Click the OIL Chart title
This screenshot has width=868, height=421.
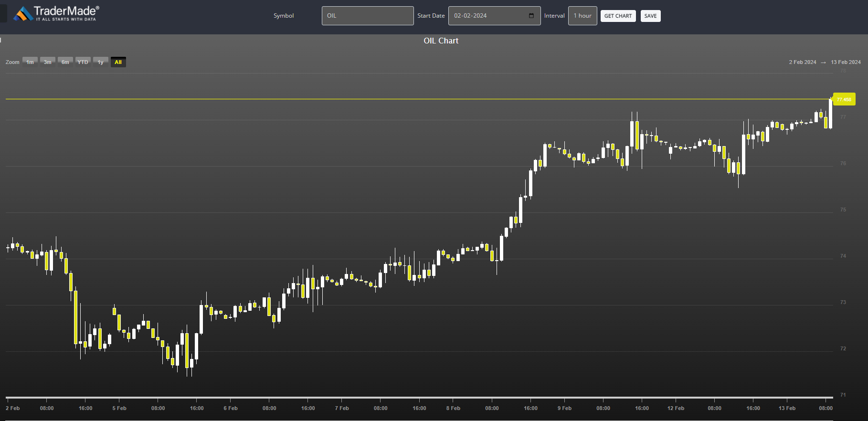(441, 41)
